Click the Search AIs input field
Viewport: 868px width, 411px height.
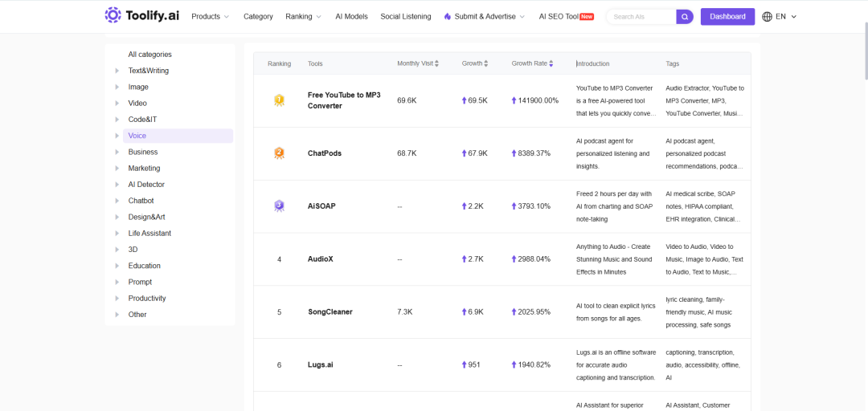(642, 17)
